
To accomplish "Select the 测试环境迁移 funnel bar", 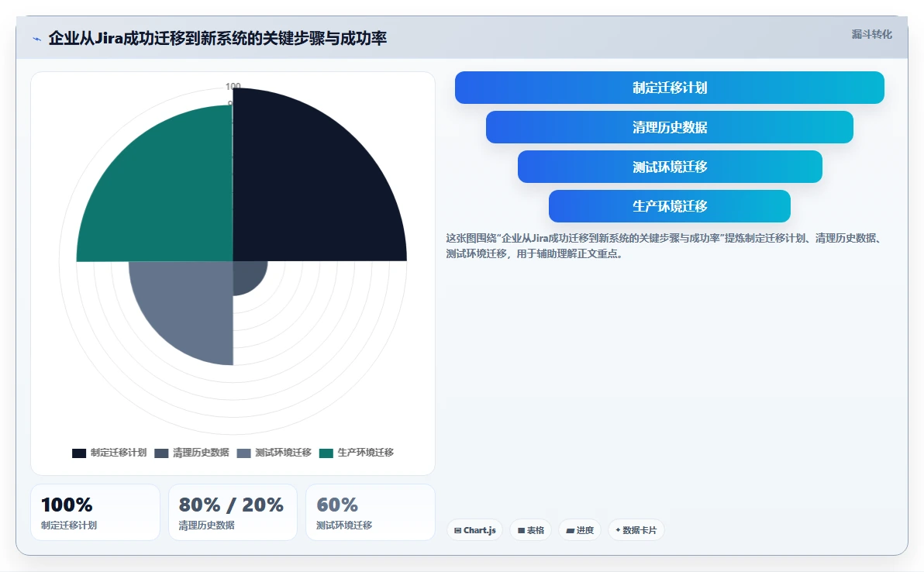I will tap(670, 167).
